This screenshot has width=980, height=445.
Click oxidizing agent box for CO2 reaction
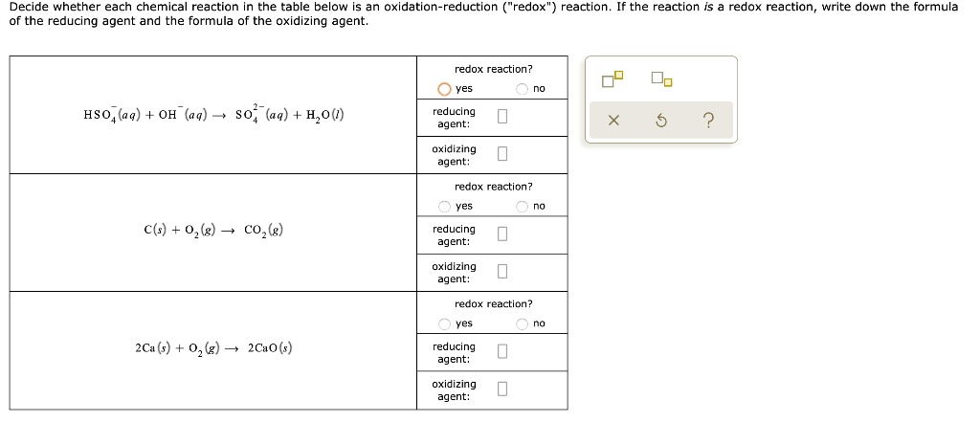[502, 273]
